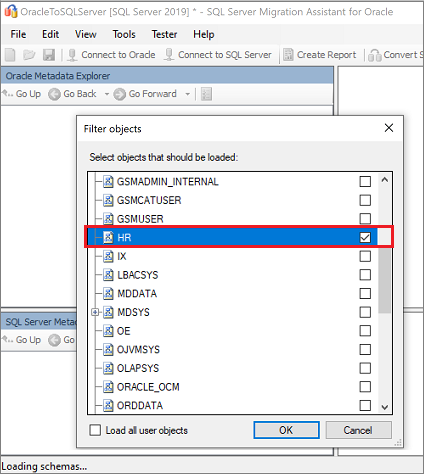Check the OLAPSYS checkbox
424x474 pixels.
click(365, 368)
